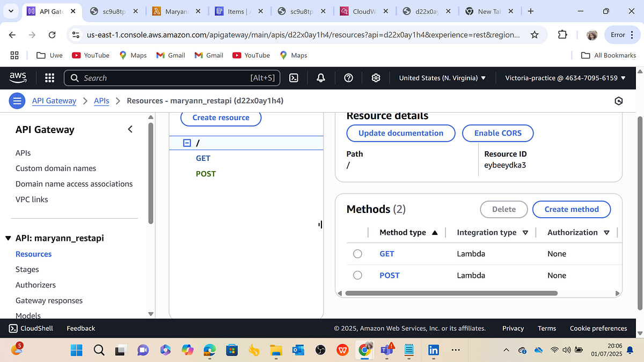The height and width of the screenshot is (362, 644).
Task: Open the help panel icon
Action: [x=348, y=78]
